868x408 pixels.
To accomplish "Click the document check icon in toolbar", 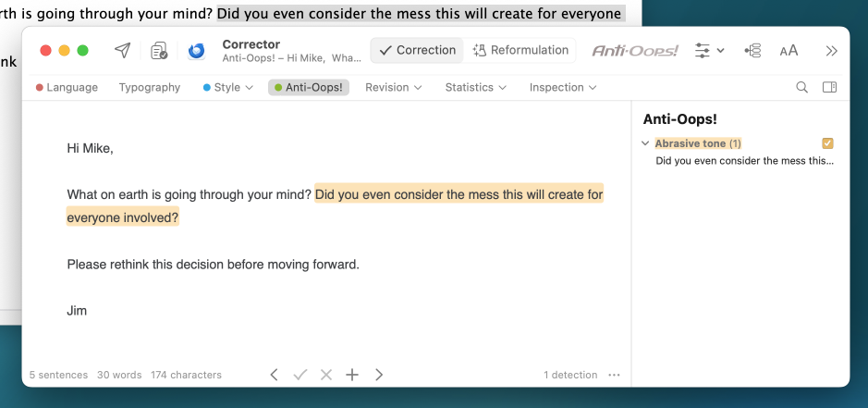I will (159, 51).
